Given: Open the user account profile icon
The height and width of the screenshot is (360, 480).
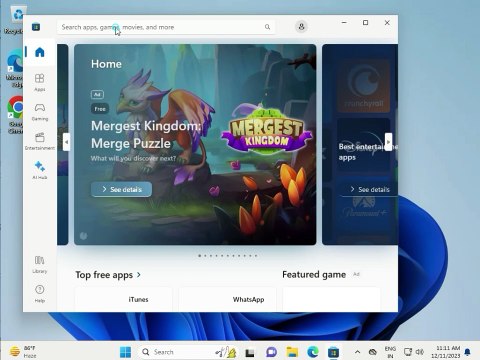Looking at the screenshot, I should [x=301, y=27].
